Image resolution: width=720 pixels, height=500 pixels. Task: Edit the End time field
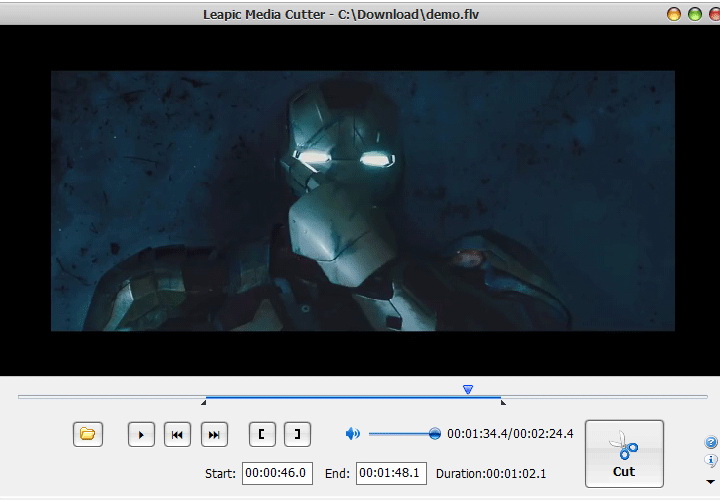click(391, 473)
